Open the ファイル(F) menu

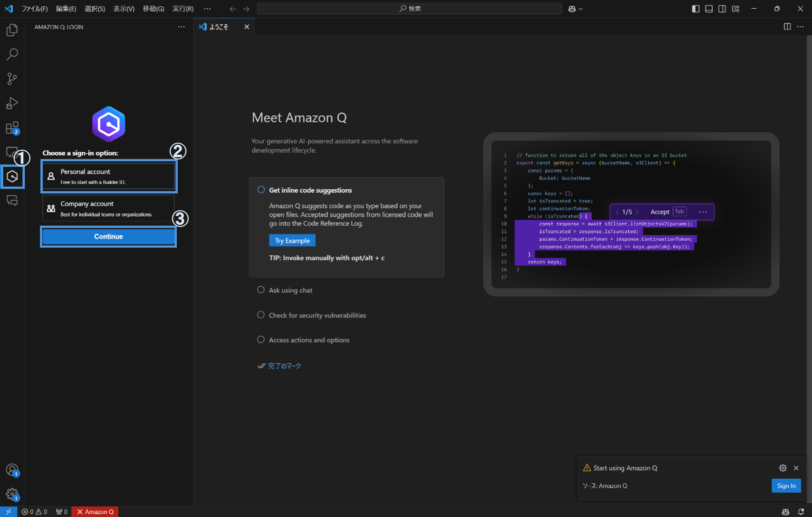pos(34,9)
